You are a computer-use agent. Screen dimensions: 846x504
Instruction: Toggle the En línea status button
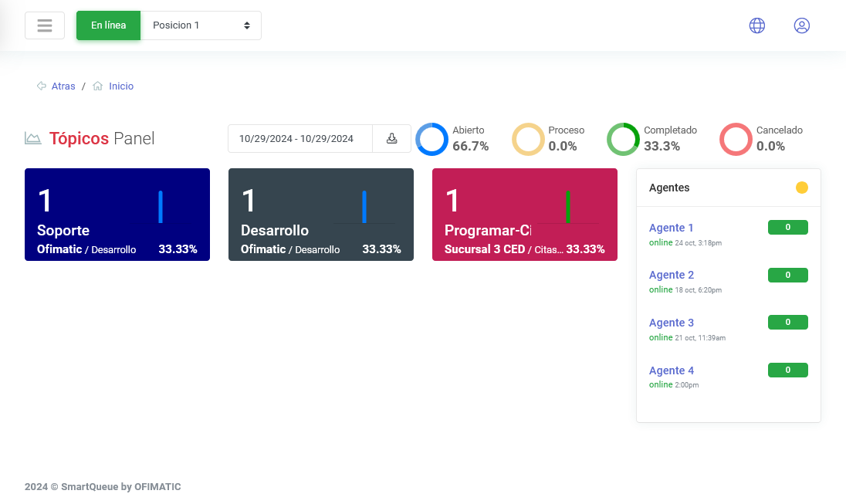click(x=108, y=25)
